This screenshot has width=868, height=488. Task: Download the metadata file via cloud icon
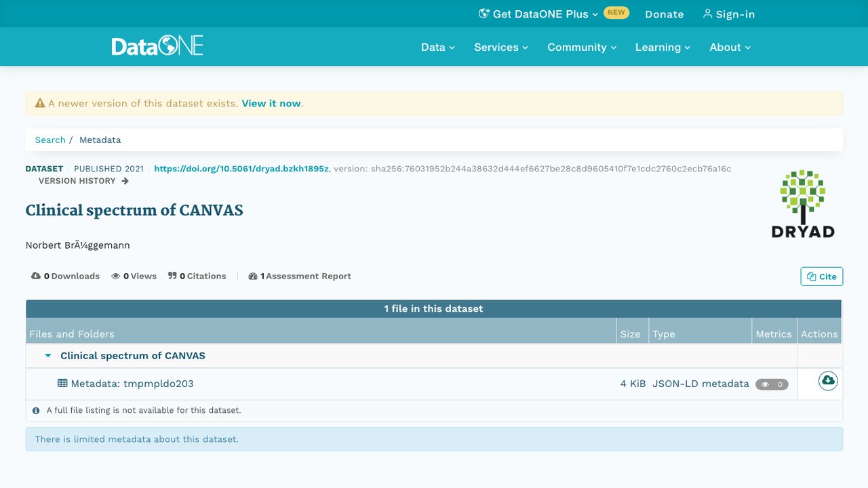827,381
